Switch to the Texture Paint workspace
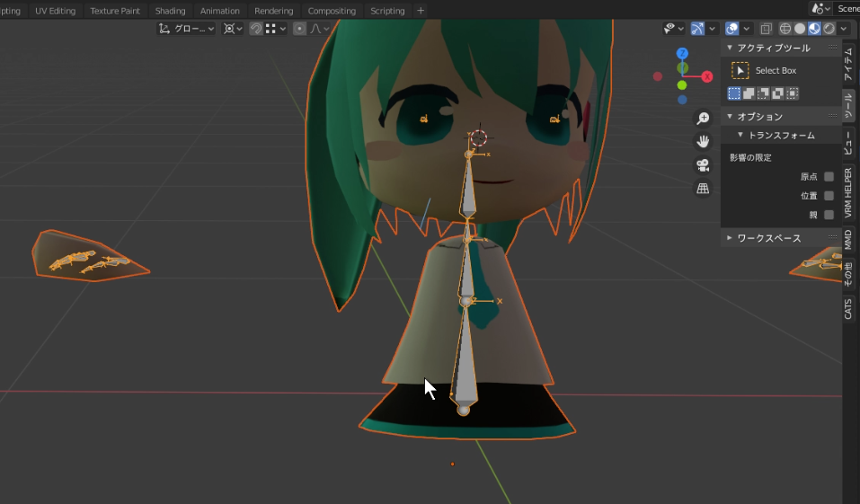Image resolution: width=860 pixels, height=504 pixels. (115, 11)
